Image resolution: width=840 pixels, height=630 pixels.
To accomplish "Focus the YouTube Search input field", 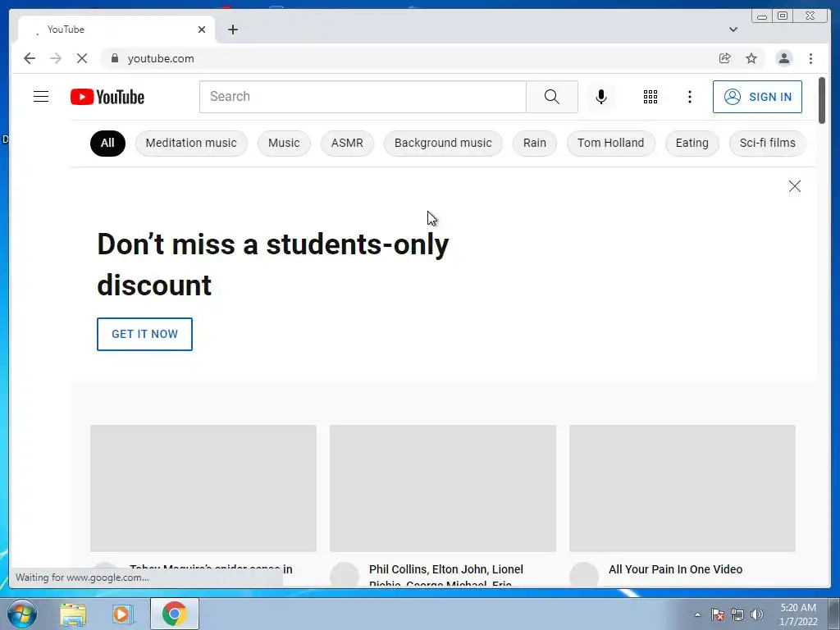I will [x=363, y=97].
